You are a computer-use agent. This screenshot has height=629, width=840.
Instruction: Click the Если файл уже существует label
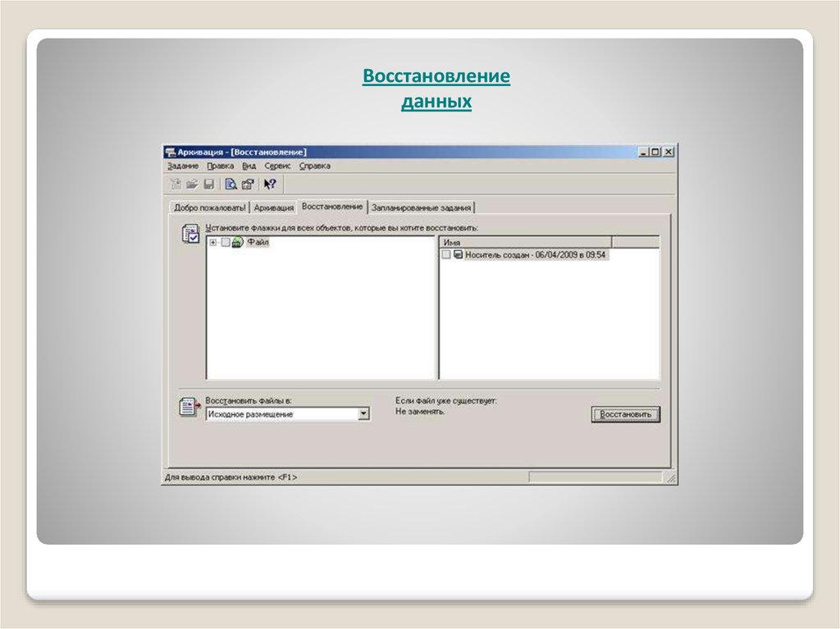click(x=445, y=401)
